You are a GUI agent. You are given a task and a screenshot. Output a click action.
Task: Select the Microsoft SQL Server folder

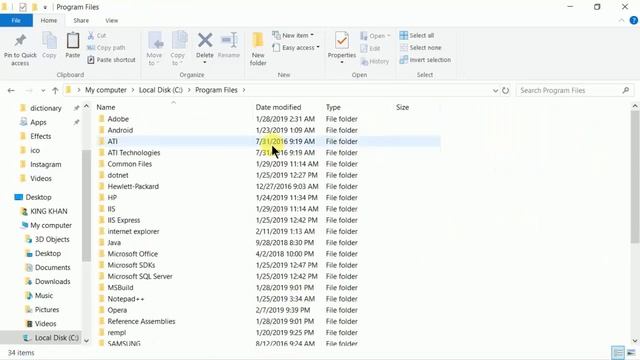[x=140, y=276]
